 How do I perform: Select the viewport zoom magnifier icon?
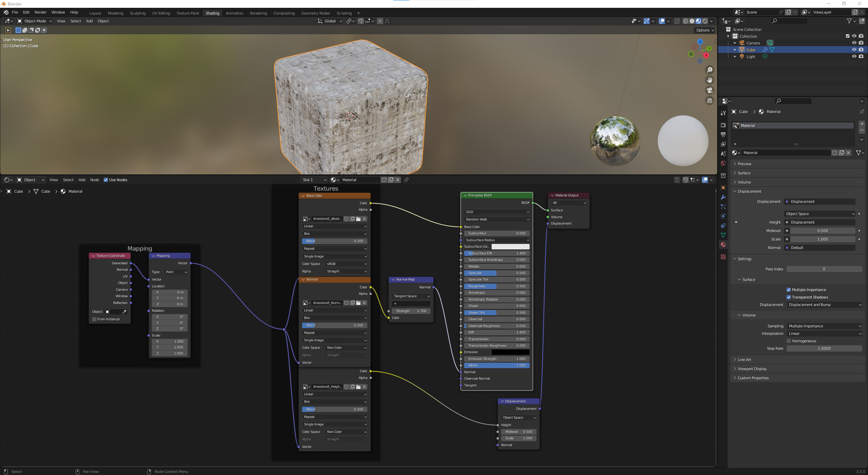[x=710, y=70]
